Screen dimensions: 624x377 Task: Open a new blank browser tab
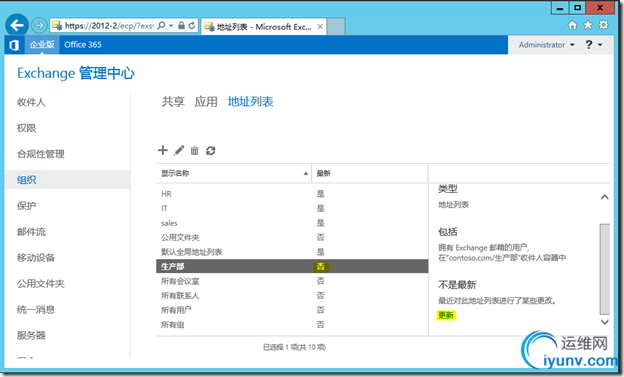click(x=336, y=27)
